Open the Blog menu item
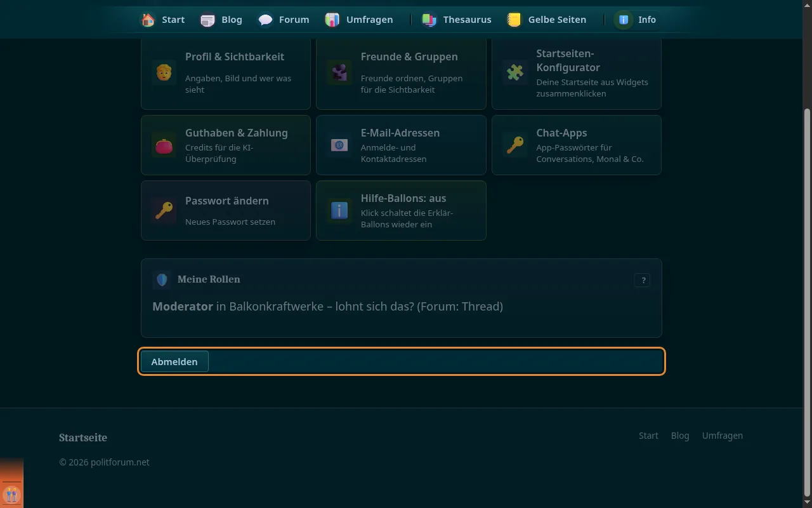 221,20
